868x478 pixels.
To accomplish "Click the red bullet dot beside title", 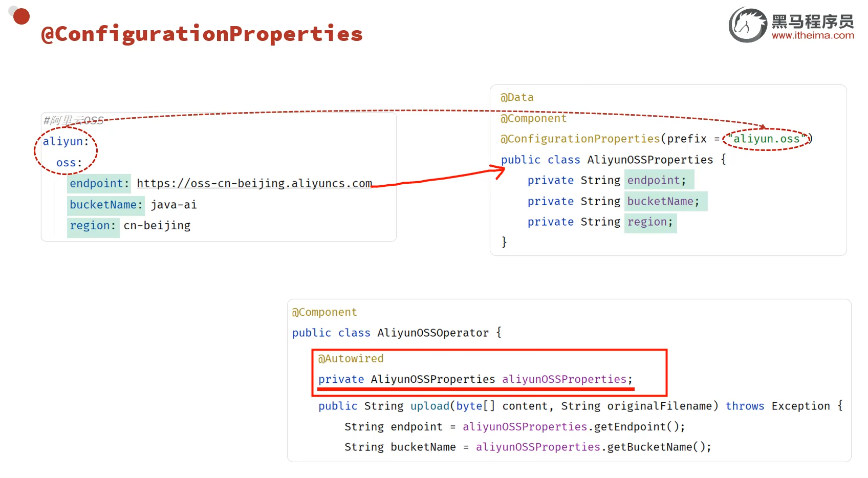I will point(21,16).
